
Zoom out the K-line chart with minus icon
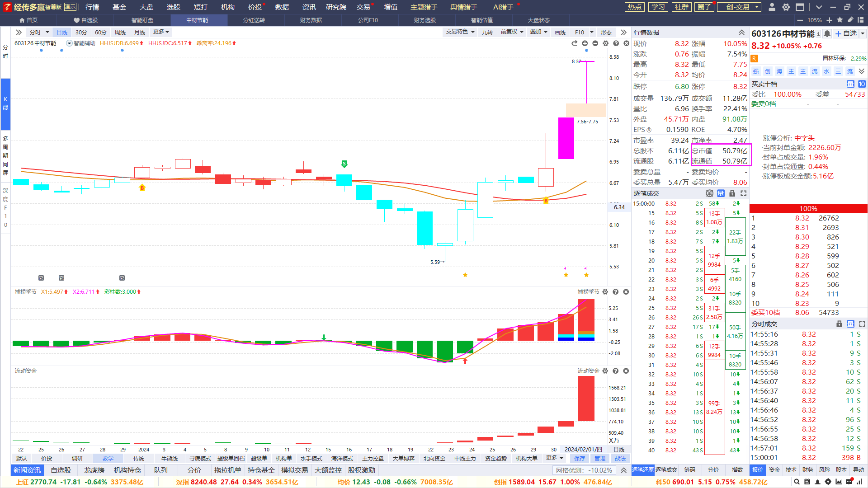595,43
